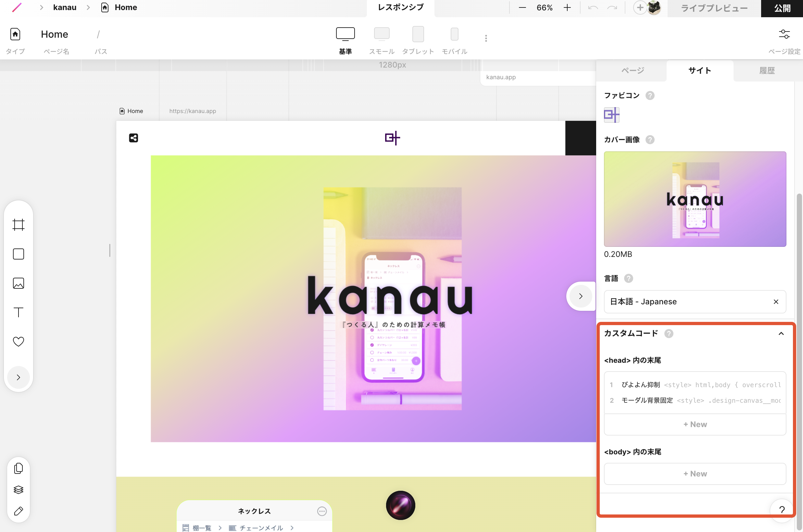Screen dimensions: 803x532
Task: Click the round purple orb button
Action: tap(400, 506)
